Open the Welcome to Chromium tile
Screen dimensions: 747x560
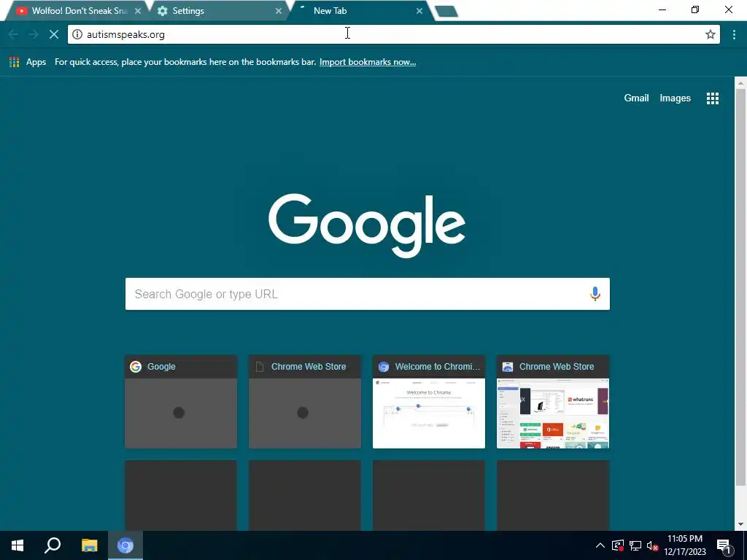click(x=429, y=402)
